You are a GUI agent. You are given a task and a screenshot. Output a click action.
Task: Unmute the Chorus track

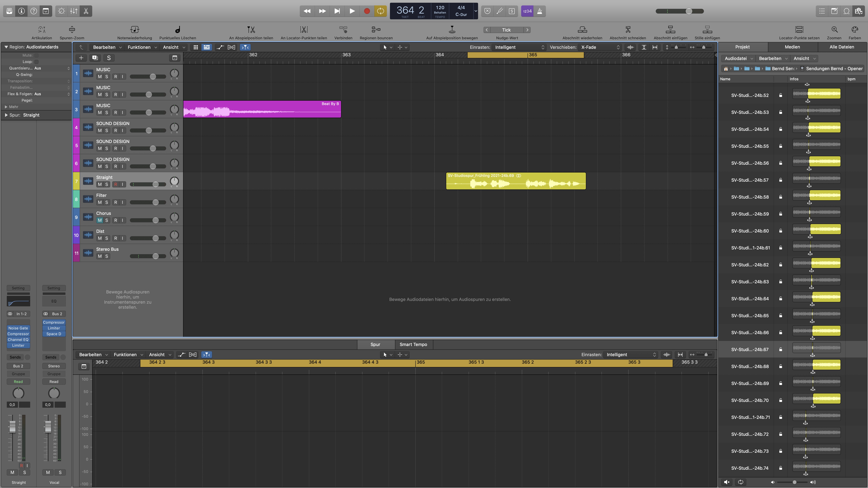tap(100, 220)
